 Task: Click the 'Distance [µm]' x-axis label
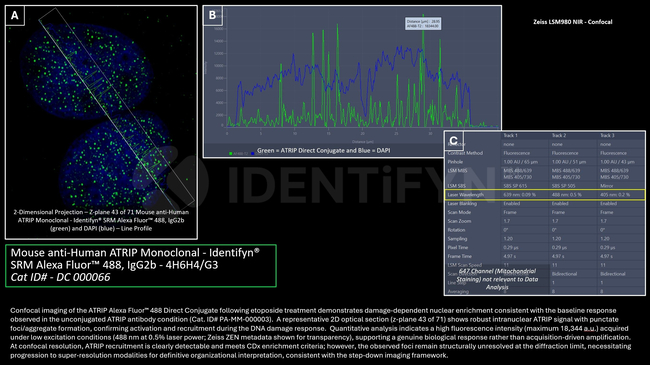[362, 142]
